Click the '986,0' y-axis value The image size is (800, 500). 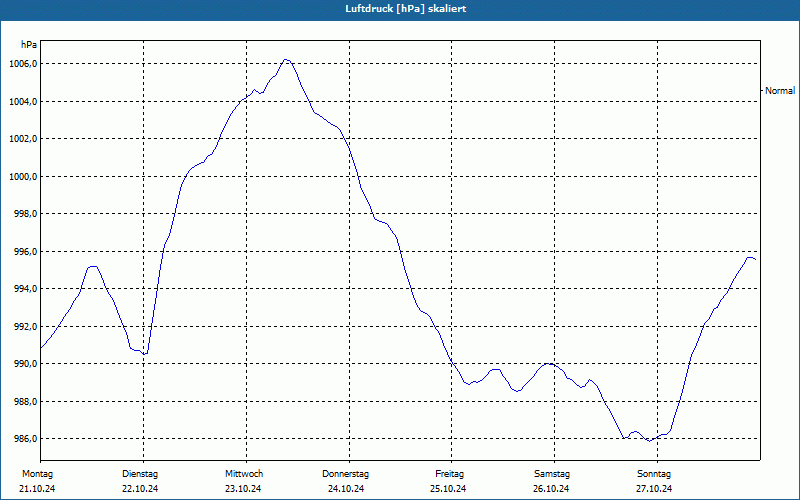pos(25,439)
